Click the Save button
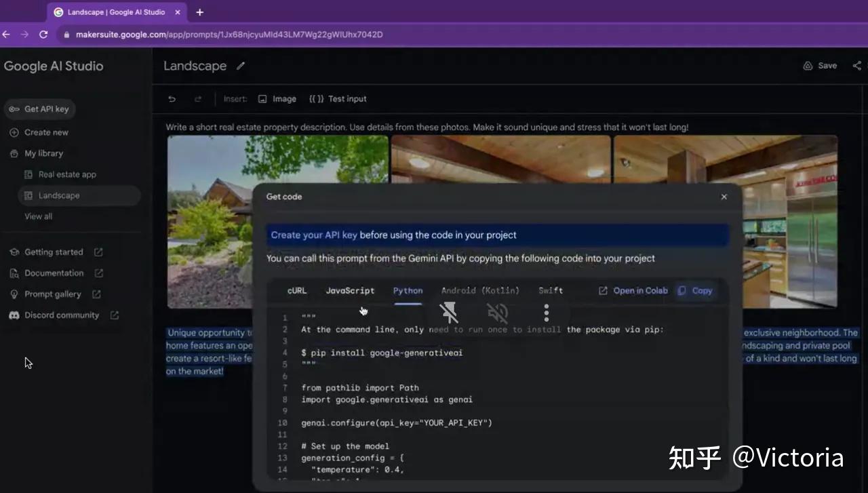Viewport: 868px width, 493px height. tap(820, 65)
